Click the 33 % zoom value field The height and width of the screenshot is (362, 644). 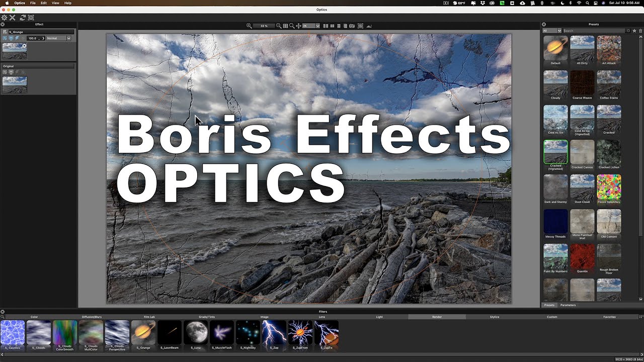pyautogui.click(x=264, y=26)
